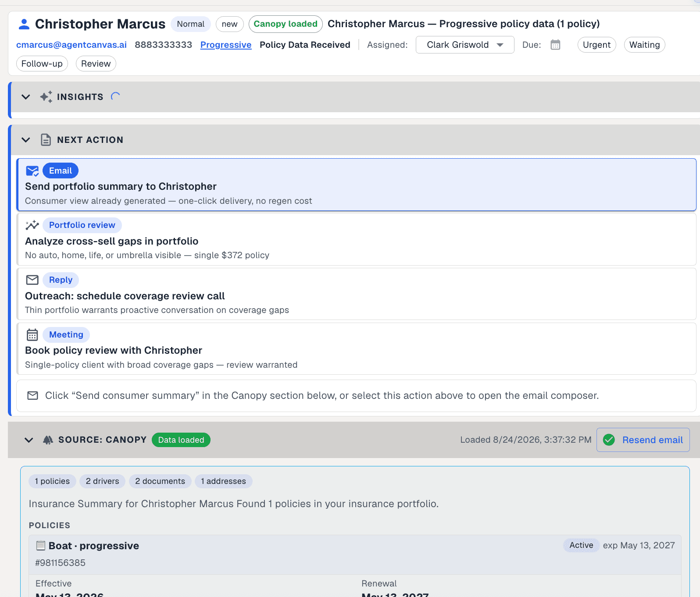The image size is (700, 597).
Task: Click the green check icon beside Resend email
Action: 609,440
